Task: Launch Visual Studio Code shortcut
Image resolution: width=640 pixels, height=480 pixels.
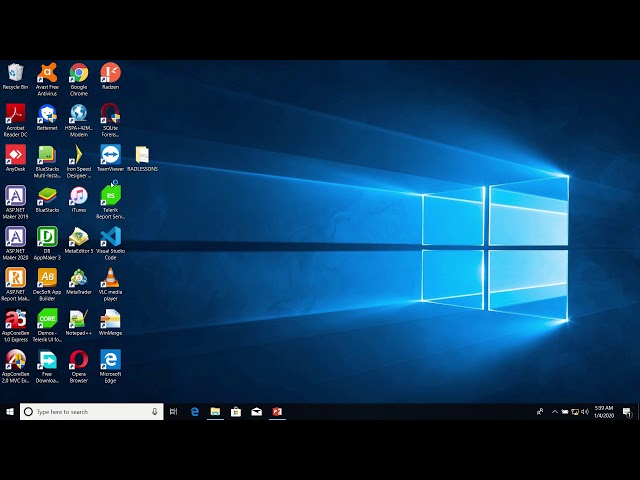Action: tap(110, 243)
